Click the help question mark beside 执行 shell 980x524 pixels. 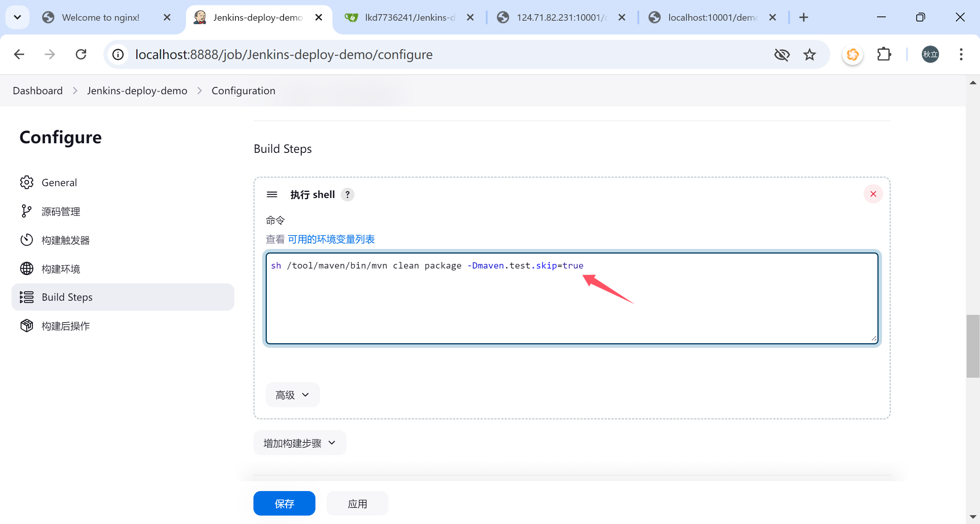click(347, 195)
